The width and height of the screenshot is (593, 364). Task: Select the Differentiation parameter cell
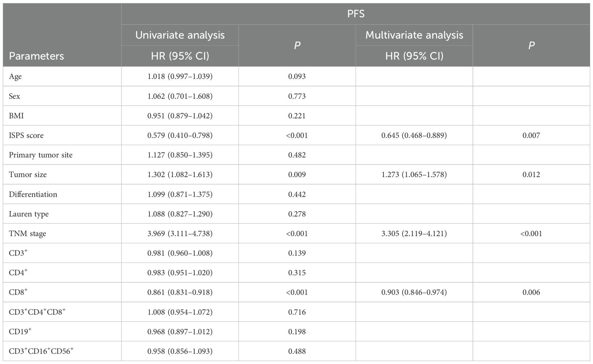pos(33,194)
